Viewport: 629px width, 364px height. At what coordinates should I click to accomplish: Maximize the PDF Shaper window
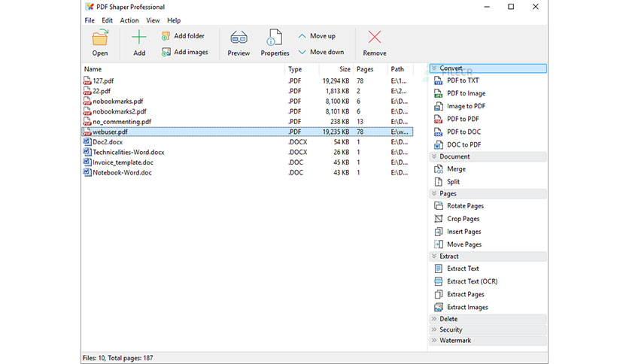click(511, 7)
